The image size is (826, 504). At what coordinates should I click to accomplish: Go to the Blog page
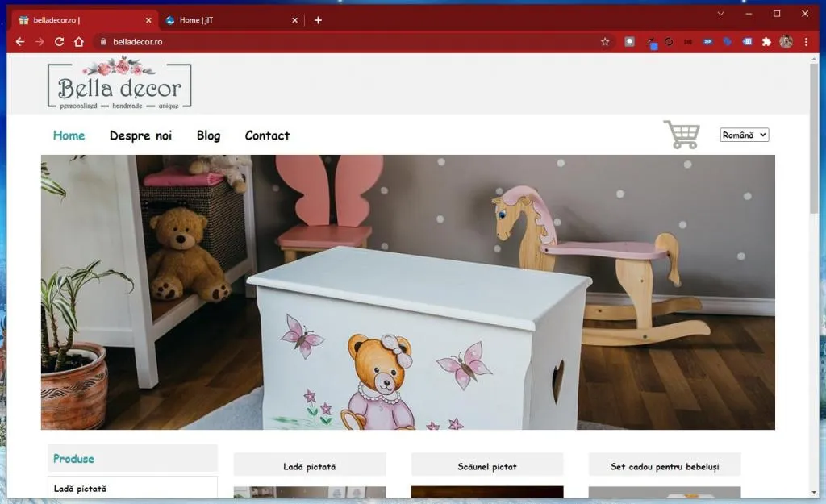click(x=208, y=135)
